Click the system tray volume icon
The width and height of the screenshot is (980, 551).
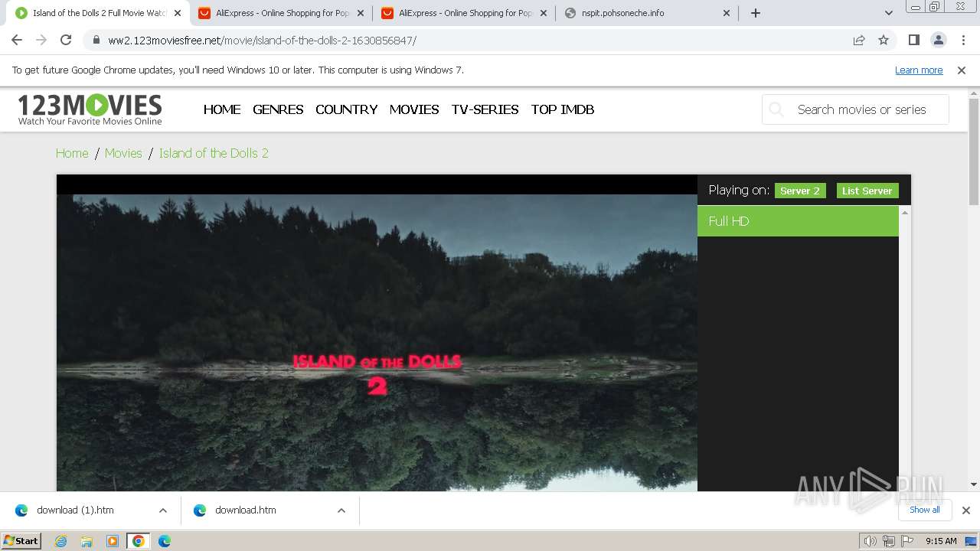click(x=871, y=541)
